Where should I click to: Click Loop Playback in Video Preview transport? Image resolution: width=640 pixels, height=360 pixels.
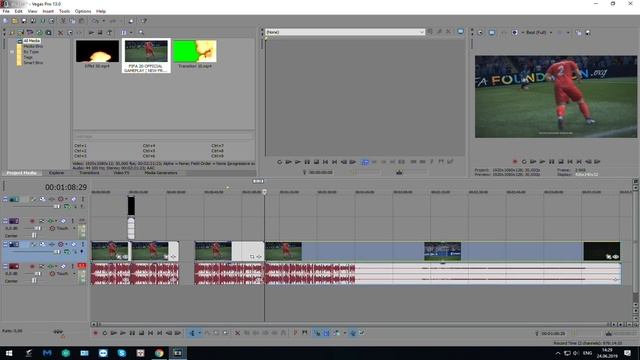(524, 162)
